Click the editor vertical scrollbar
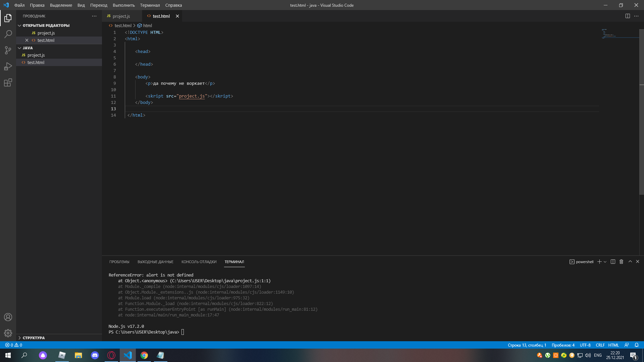644x362 pixels. (642, 112)
